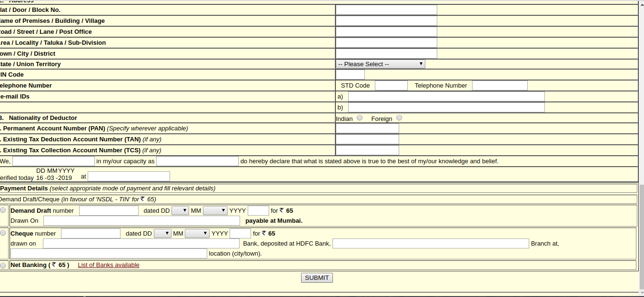The height and width of the screenshot is (297, 644).
Task: Click the Telephone Number input field
Action: click(x=500, y=86)
